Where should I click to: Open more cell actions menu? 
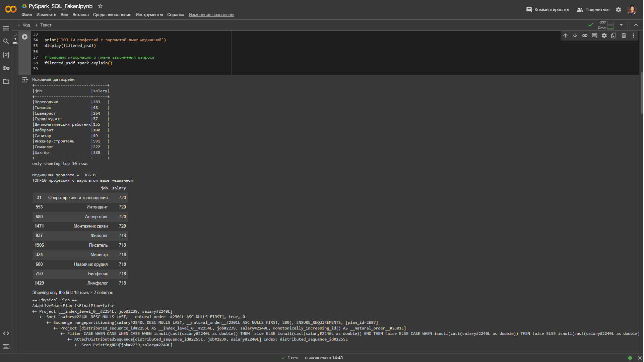[x=634, y=36]
